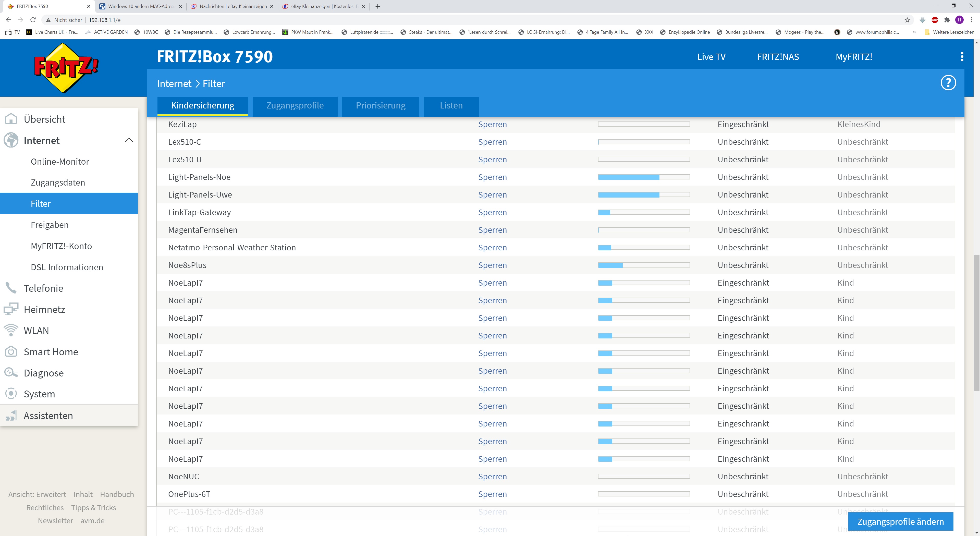
Task: Click the Smart Home icon in sidebar
Action: [11, 351]
